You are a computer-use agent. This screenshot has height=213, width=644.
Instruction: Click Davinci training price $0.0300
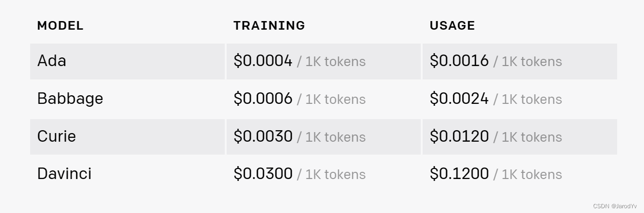click(x=263, y=174)
